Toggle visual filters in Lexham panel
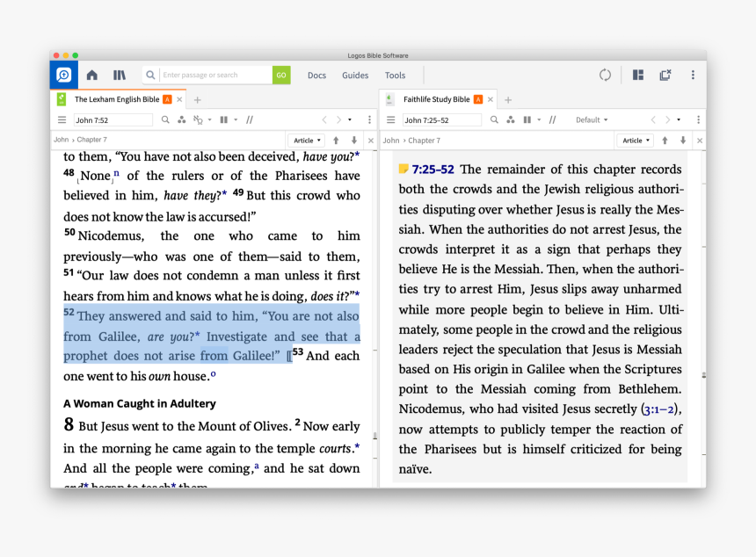Image resolution: width=756 pixels, height=557 pixels. click(199, 119)
